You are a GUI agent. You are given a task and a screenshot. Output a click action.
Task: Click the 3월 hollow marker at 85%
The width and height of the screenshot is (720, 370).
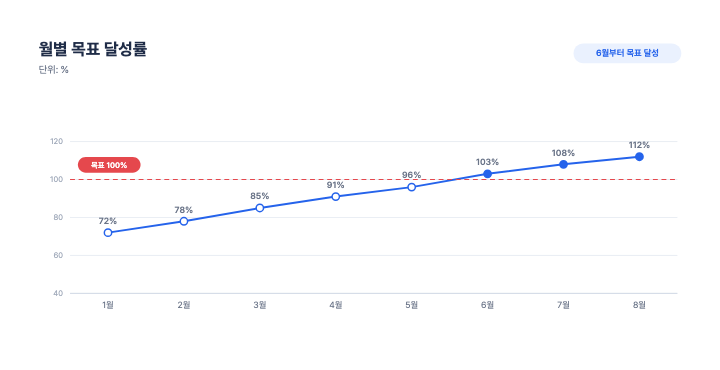coord(260,208)
